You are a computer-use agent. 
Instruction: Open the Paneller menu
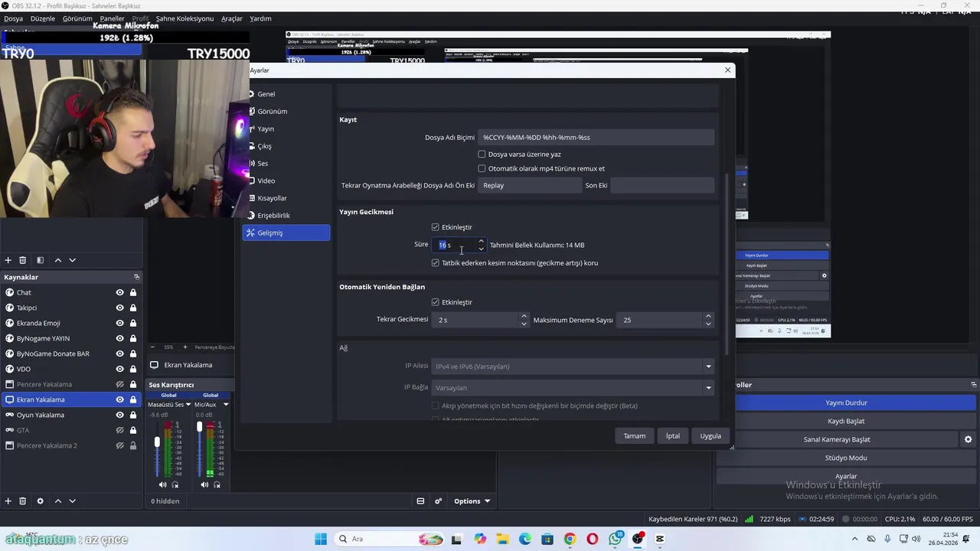[112, 18]
